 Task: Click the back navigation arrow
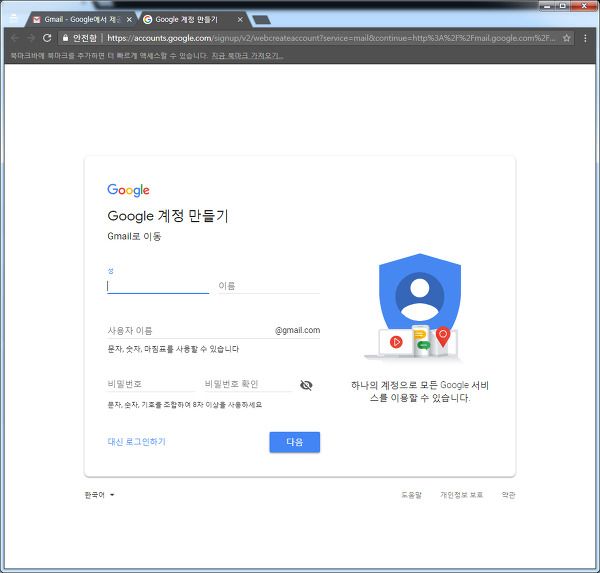pyautogui.click(x=15, y=38)
